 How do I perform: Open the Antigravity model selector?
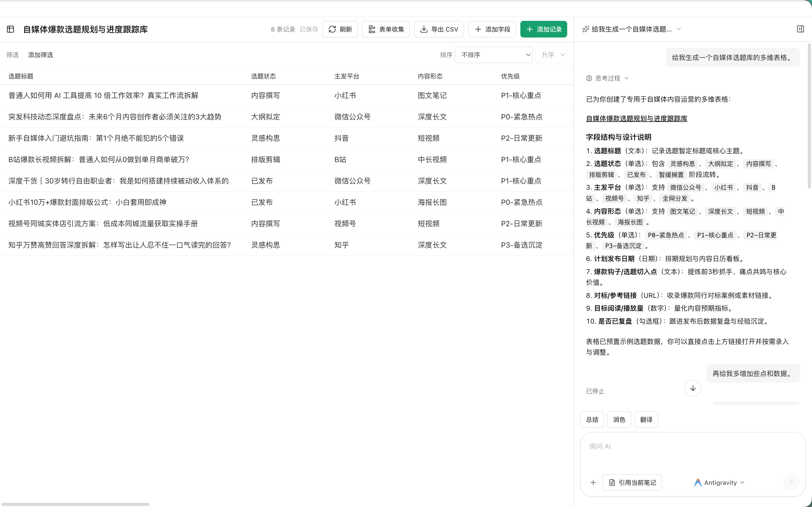tap(719, 483)
